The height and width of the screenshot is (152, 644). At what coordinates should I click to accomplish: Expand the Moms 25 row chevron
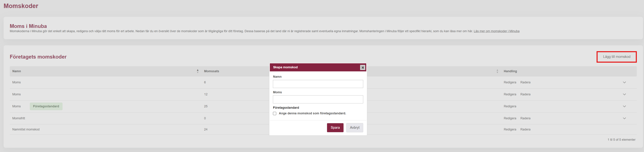pos(624,106)
